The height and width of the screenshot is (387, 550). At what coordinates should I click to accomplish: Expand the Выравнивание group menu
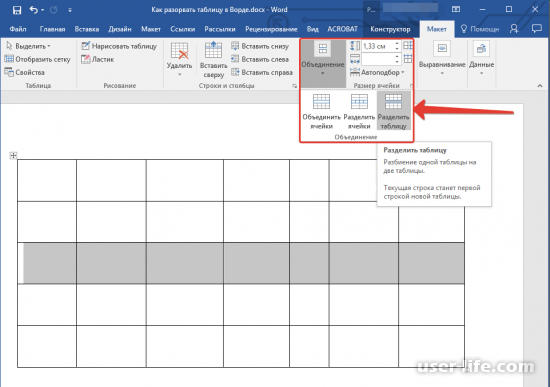tap(442, 59)
